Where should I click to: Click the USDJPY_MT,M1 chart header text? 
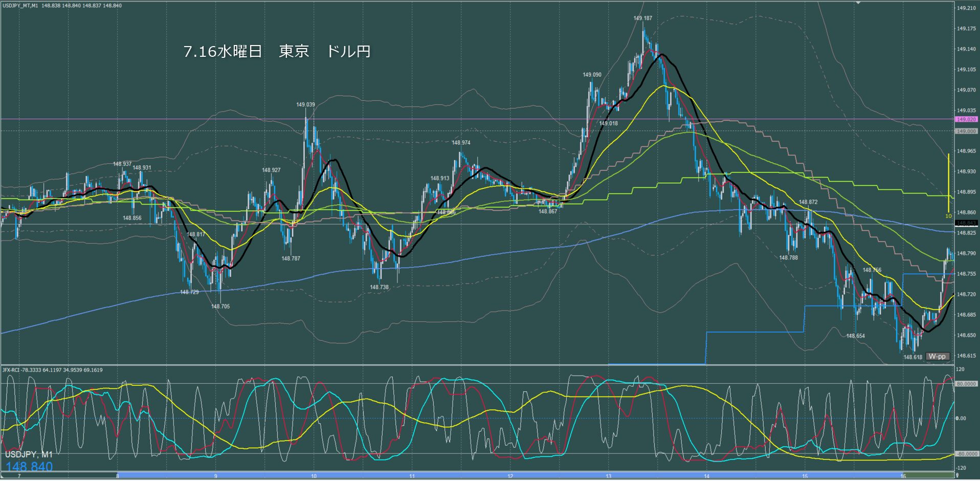coord(20,6)
